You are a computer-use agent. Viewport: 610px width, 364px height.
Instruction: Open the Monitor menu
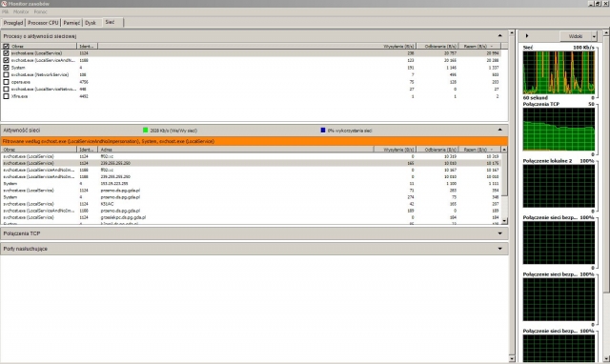[21, 12]
